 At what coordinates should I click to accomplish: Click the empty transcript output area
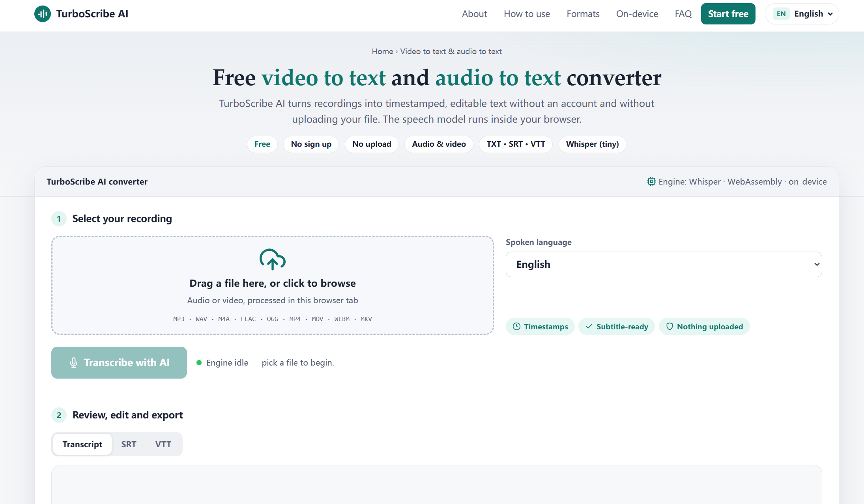(437, 484)
